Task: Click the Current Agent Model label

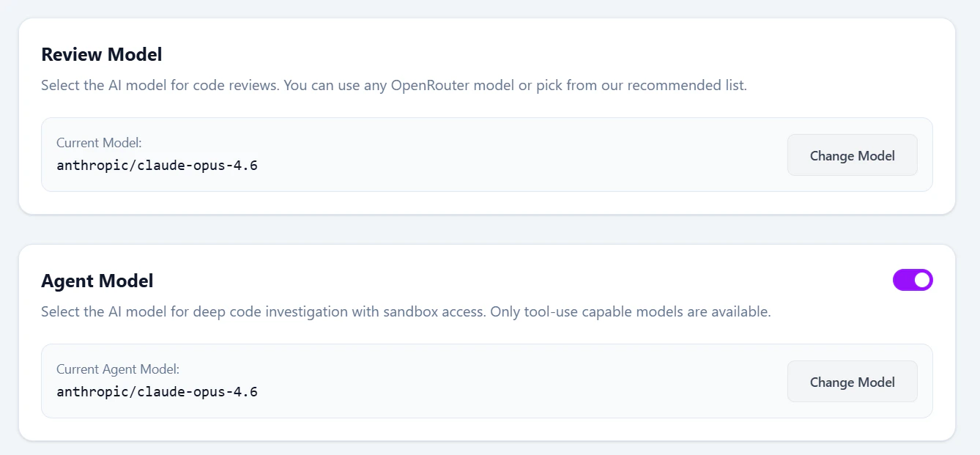Action: click(x=118, y=369)
